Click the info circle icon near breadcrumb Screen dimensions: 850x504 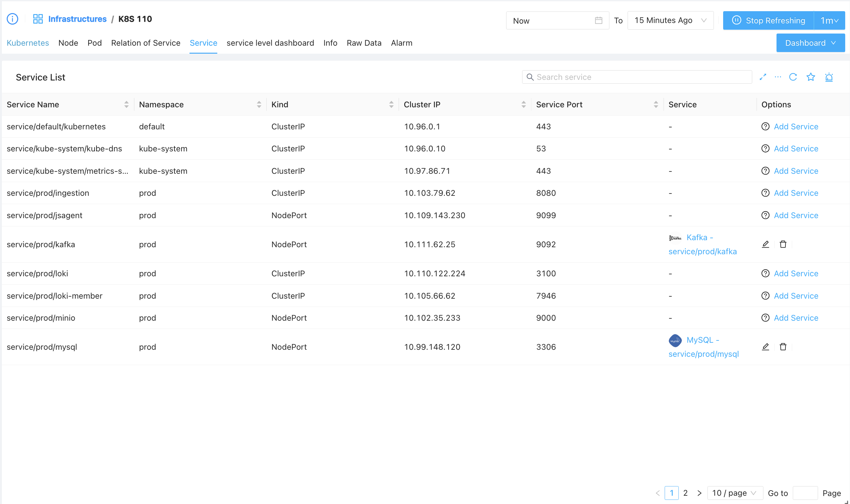click(x=12, y=19)
